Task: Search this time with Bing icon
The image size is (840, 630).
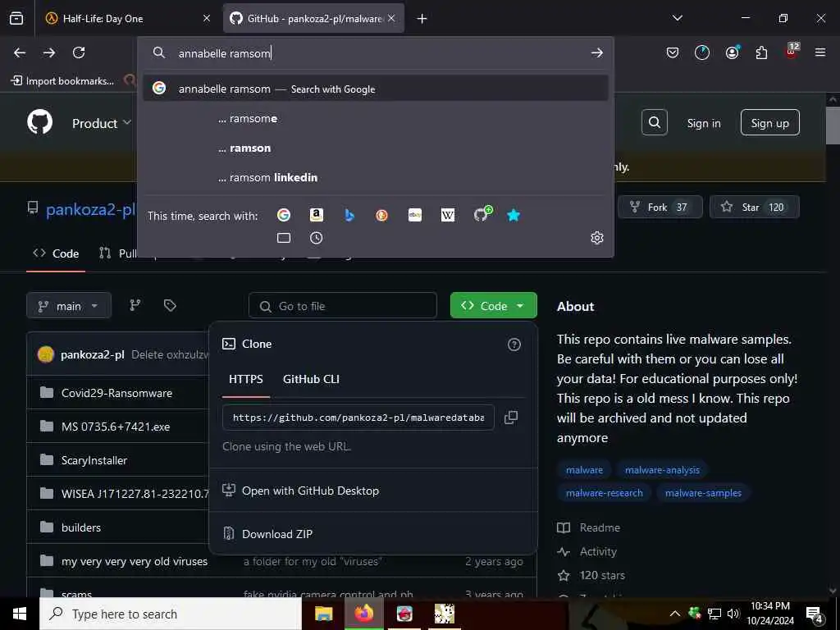Action: [x=349, y=215]
